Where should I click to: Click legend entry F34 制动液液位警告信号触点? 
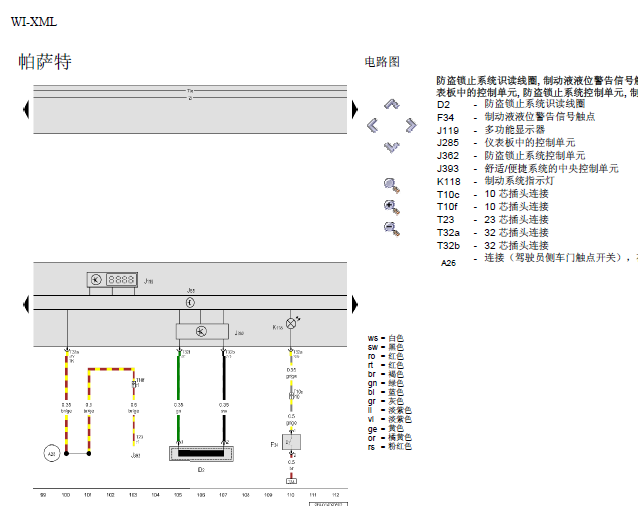point(516,117)
